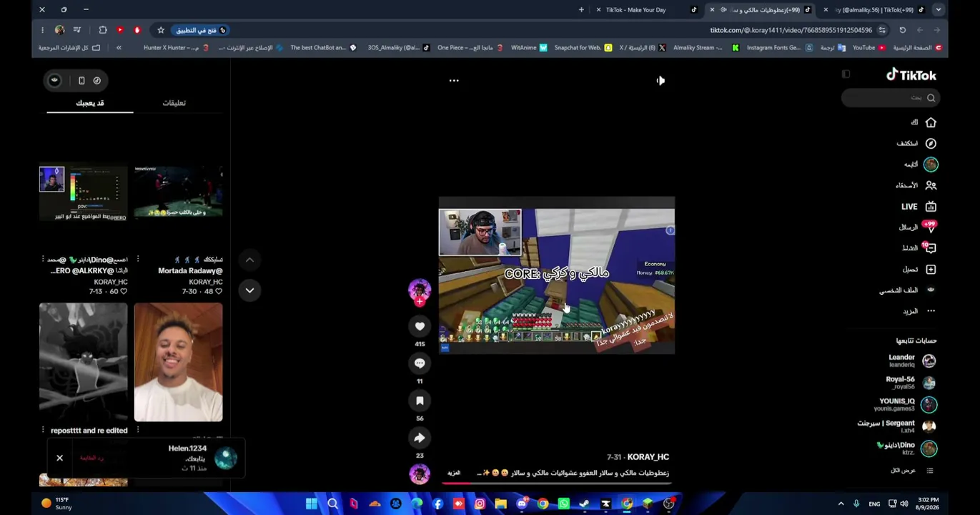The height and width of the screenshot is (515, 980).
Task: Expand the video caption with المزيد
Action: click(454, 473)
